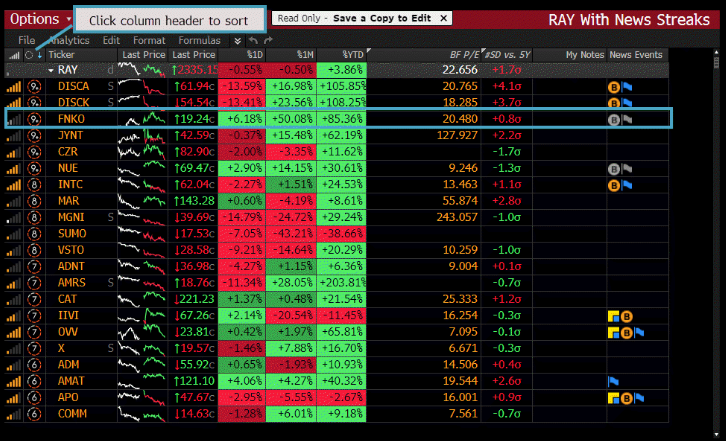Sort by the #SD vs. 5Y header
This screenshot has height=441, width=726.
click(507, 55)
